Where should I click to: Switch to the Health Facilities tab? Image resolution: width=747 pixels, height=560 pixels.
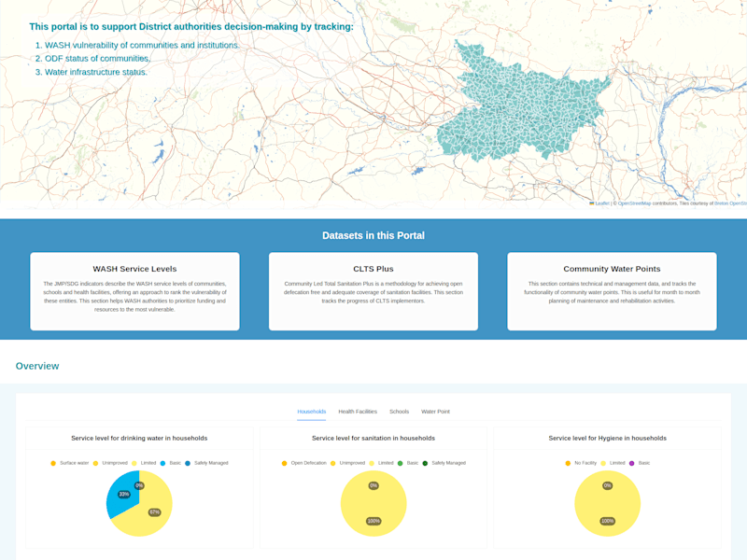tap(358, 412)
